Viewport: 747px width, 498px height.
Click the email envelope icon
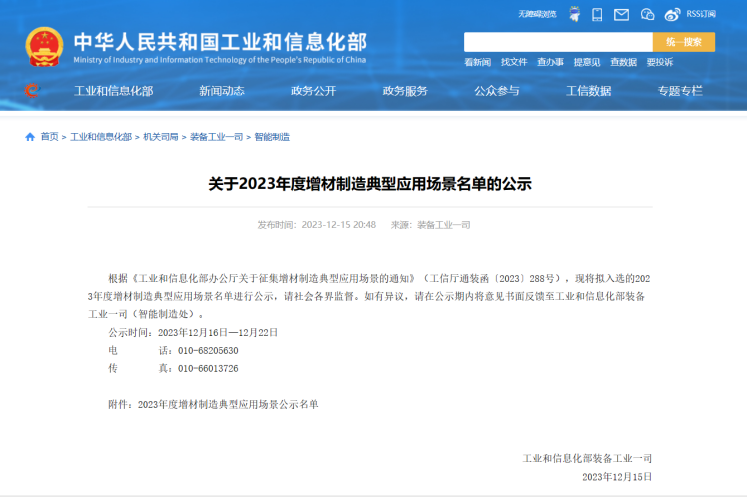[621, 14]
